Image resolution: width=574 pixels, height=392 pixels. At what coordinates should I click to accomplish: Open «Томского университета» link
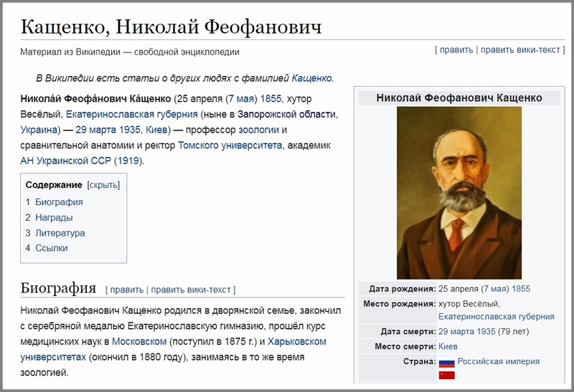point(230,145)
